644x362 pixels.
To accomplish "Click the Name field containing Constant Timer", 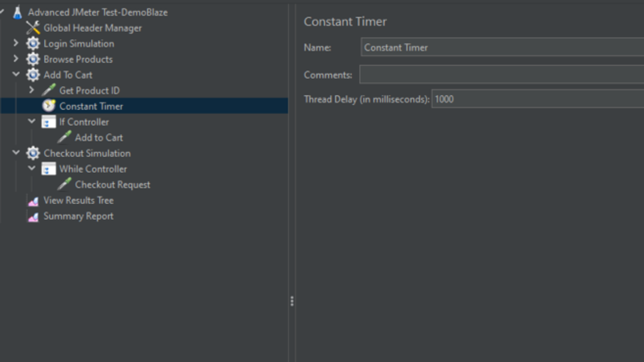I will coord(502,47).
